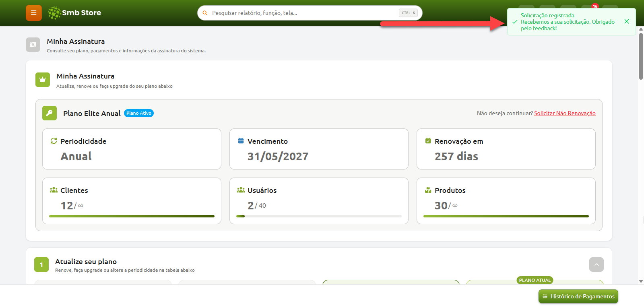Click the refresh icon beside Periodicidade
The height and width of the screenshot is (308, 644).
(x=54, y=141)
